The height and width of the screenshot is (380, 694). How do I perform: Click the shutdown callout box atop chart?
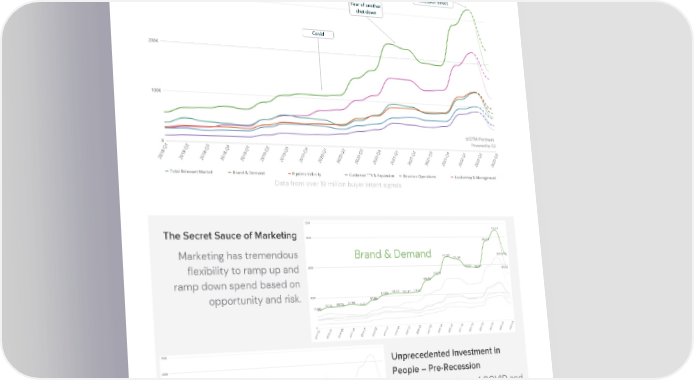366,9
